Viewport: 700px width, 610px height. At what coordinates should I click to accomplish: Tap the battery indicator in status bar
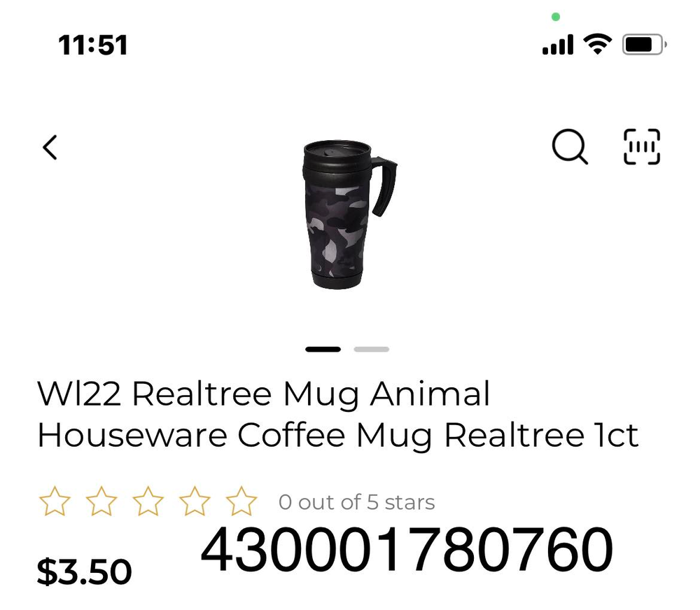(x=644, y=45)
